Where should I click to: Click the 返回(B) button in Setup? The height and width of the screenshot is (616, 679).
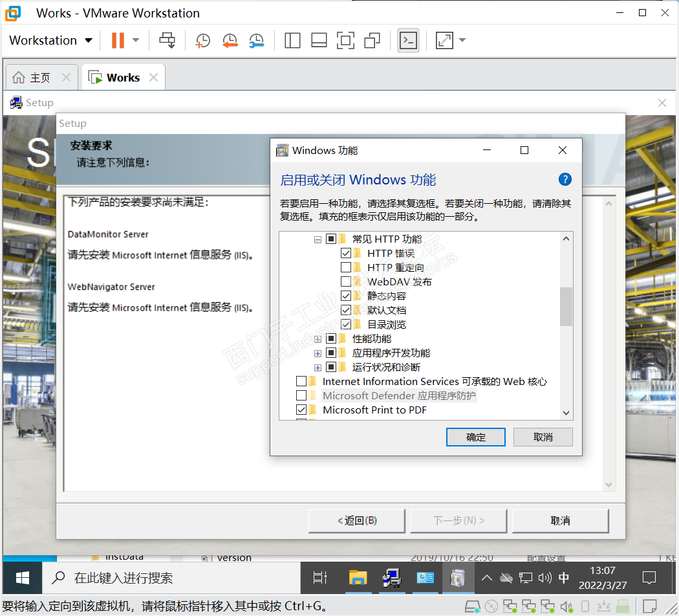click(357, 521)
